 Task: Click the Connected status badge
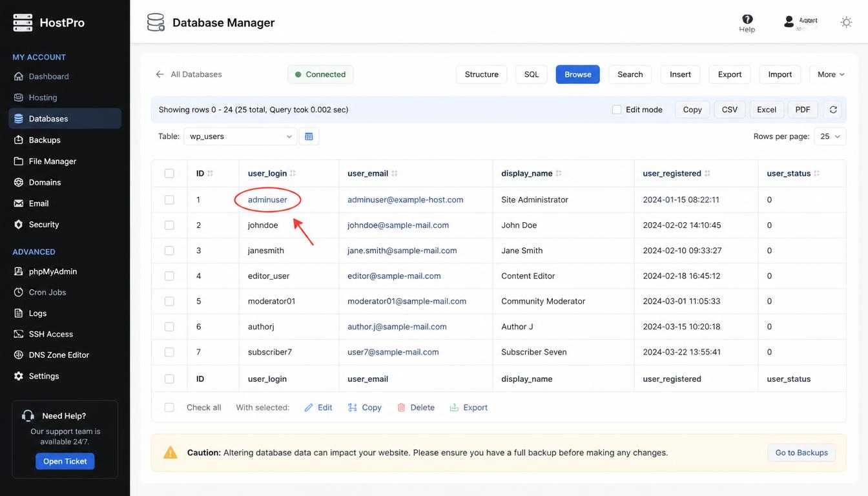320,74
